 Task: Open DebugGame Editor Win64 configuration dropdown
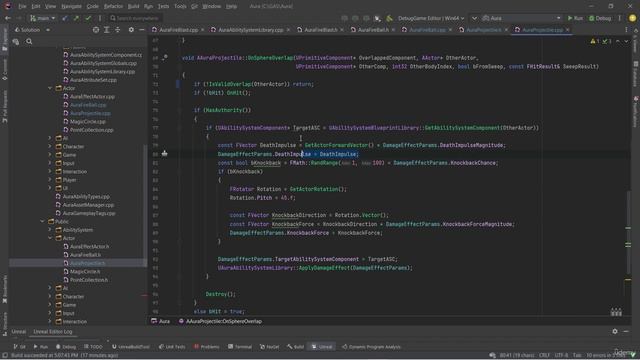[x=431, y=18]
